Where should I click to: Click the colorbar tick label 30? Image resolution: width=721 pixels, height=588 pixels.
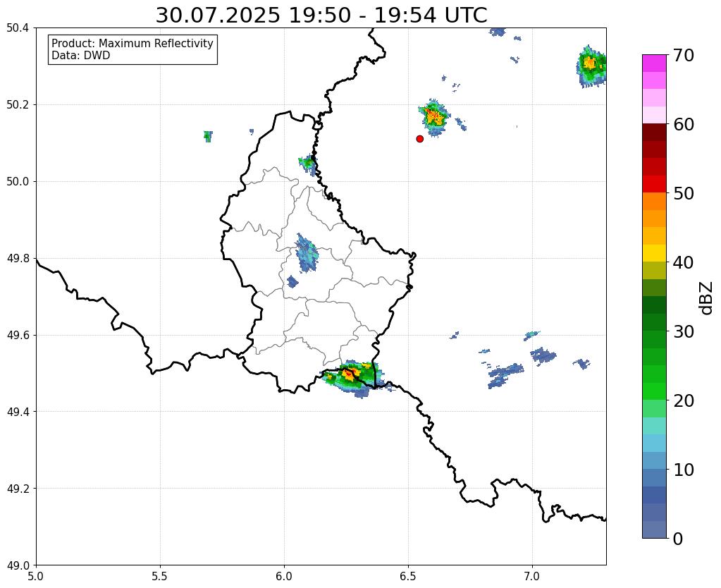pyautogui.click(x=684, y=331)
